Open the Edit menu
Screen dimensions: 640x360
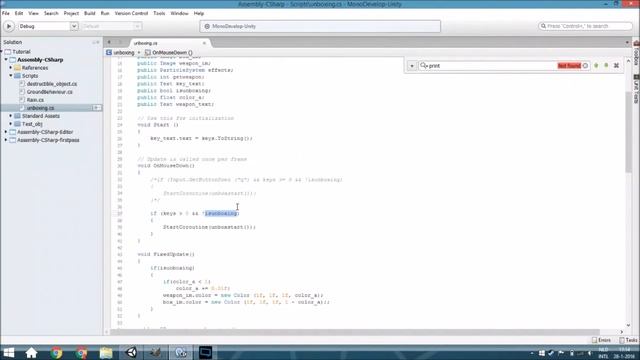click(x=19, y=13)
